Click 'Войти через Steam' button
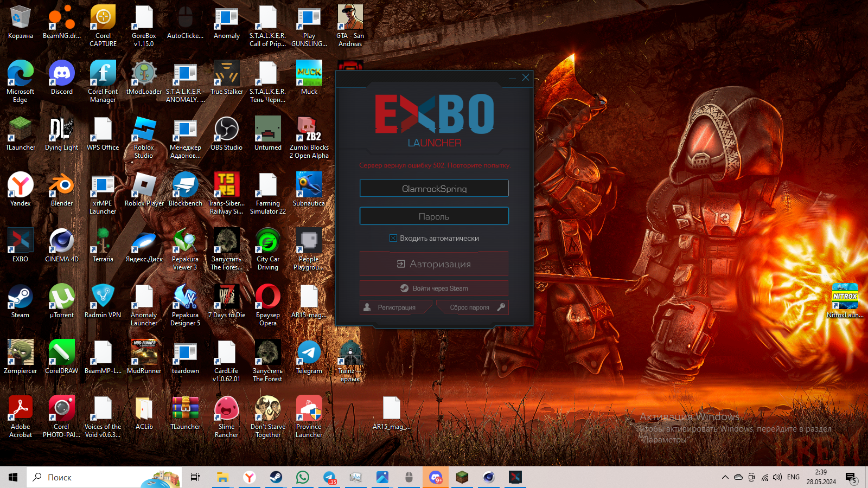This screenshot has width=868, height=488. tap(434, 288)
